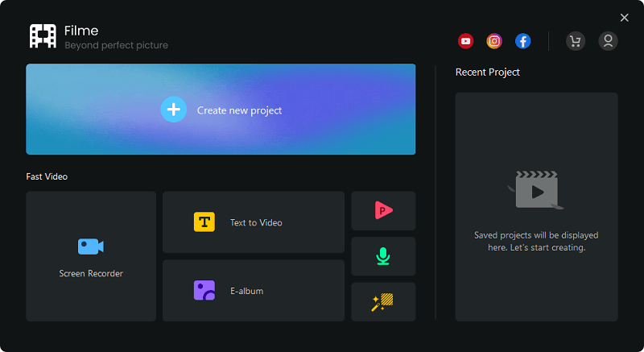Viewport: 644px width, 352px height.
Task: Click the plus icon for a new project
Action: click(173, 110)
